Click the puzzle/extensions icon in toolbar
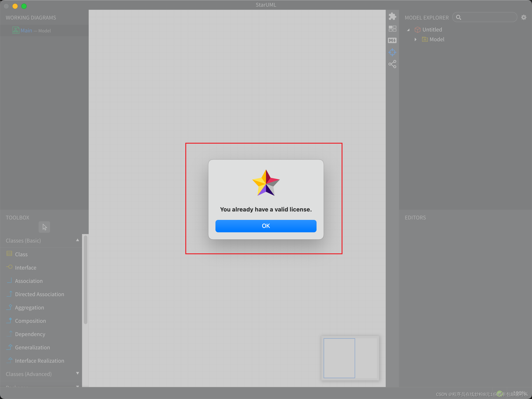The height and width of the screenshot is (399, 532). (392, 17)
